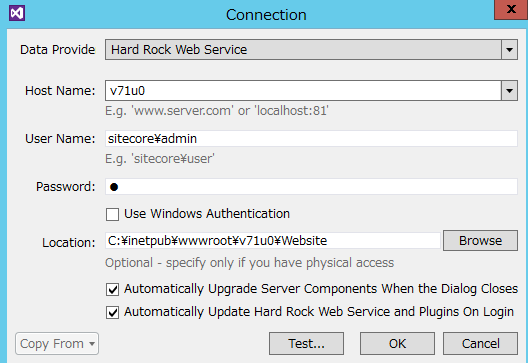
Task: Click the User Name input field
Action: [x=311, y=139]
